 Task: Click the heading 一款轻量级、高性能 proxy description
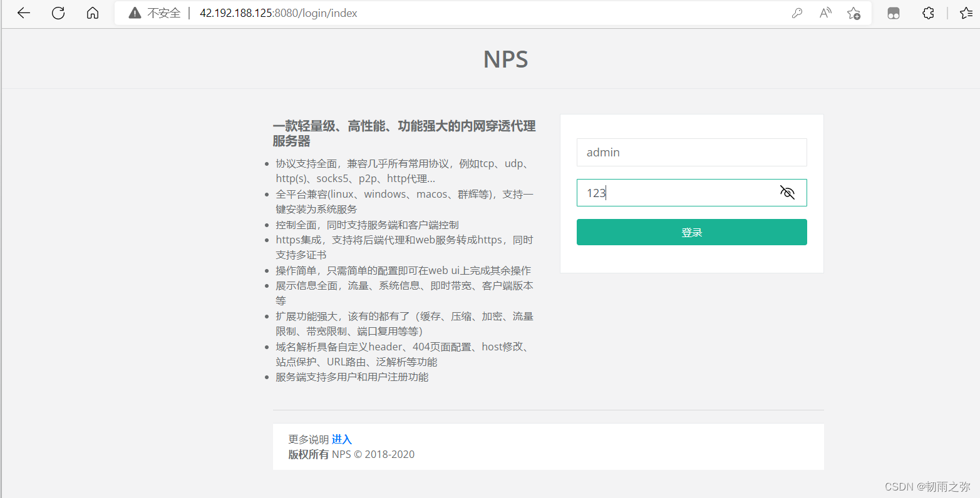tap(404, 133)
